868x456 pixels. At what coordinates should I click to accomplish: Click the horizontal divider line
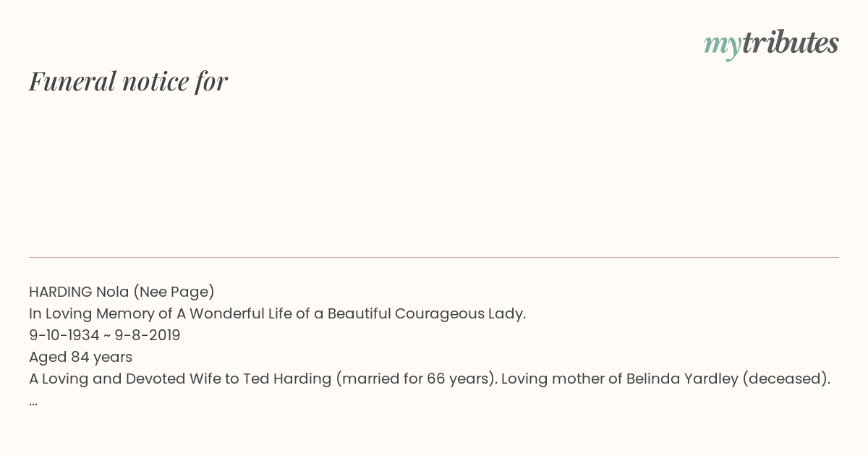point(434,257)
